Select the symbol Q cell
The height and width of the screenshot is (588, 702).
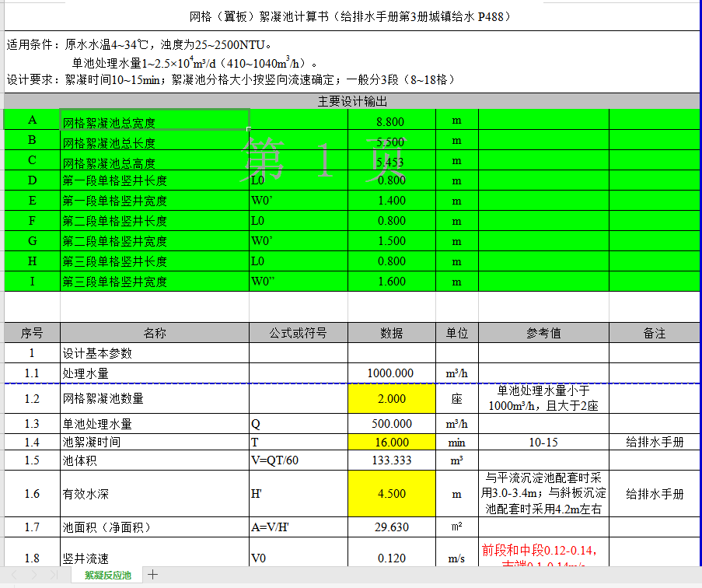click(x=299, y=424)
